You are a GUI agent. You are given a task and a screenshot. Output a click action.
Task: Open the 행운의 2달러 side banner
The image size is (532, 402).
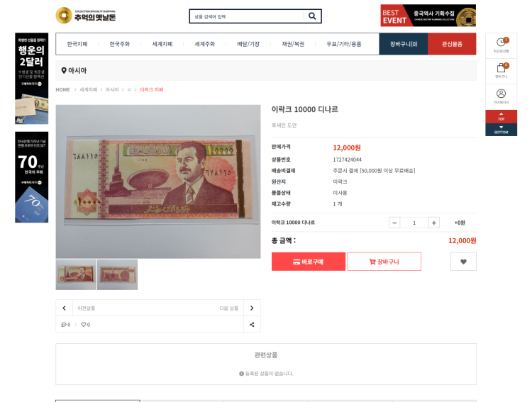point(31,79)
